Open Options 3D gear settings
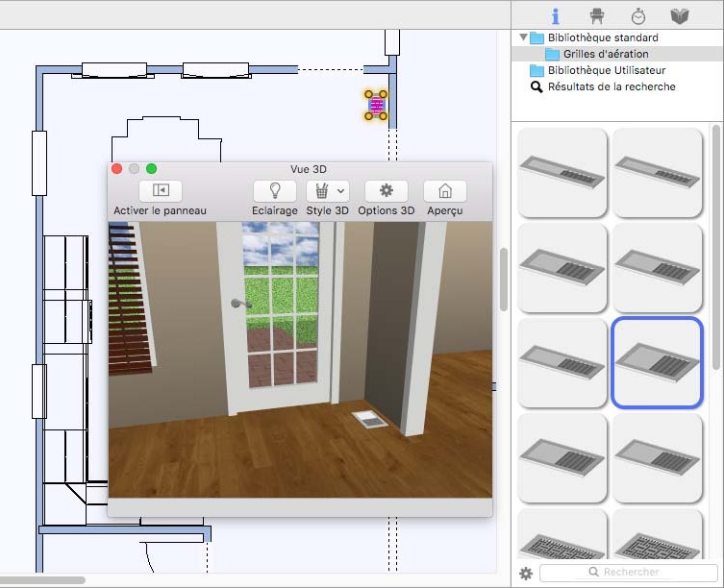The height and width of the screenshot is (588, 724). (x=386, y=190)
